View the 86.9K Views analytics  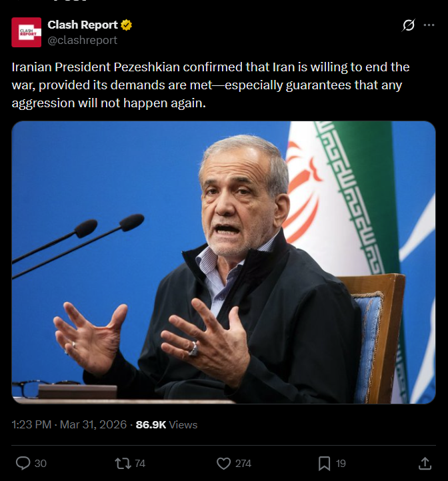pyautogui.click(x=167, y=424)
